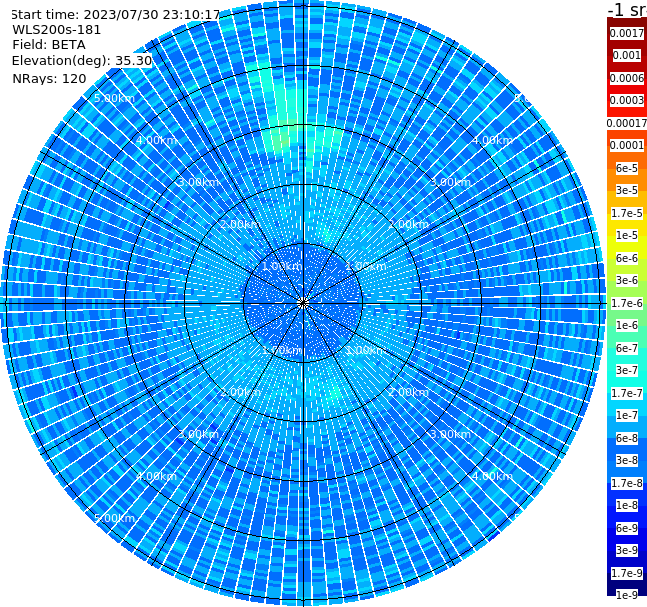Pick the northeast 3.00km range label
This screenshot has width=647, height=607.
coord(450,182)
